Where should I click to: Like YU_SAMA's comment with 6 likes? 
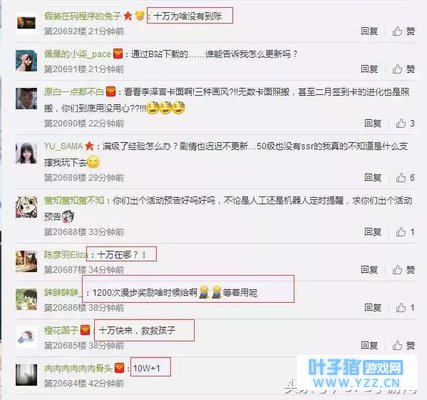pos(405,178)
